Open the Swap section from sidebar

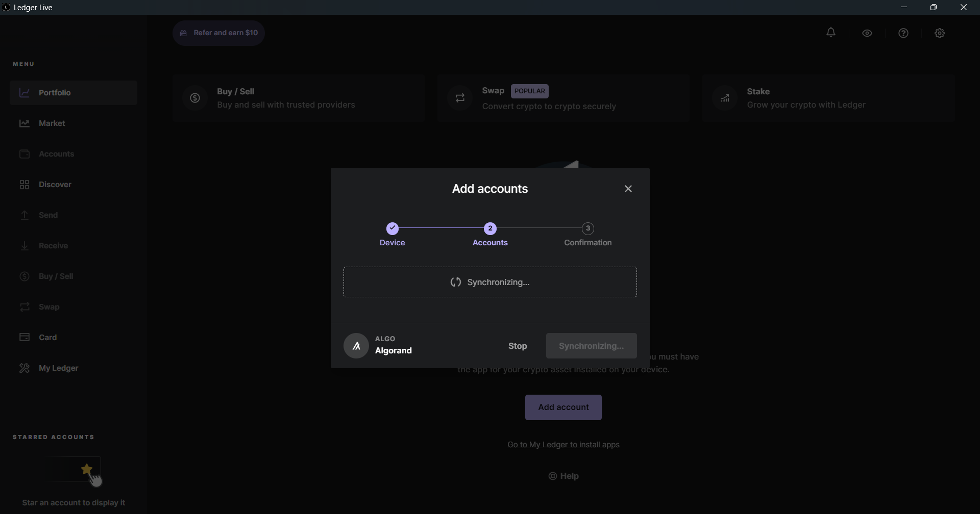pyautogui.click(x=49, y=306)
